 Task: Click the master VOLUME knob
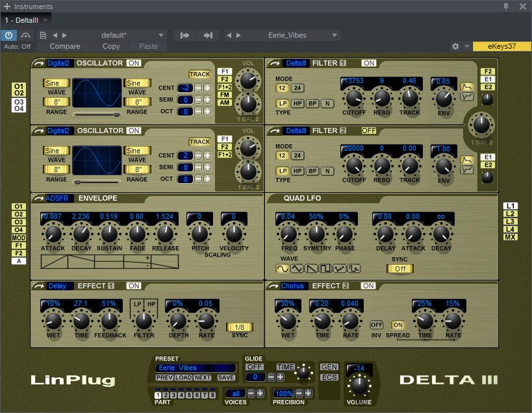click(x=359, y=386)
